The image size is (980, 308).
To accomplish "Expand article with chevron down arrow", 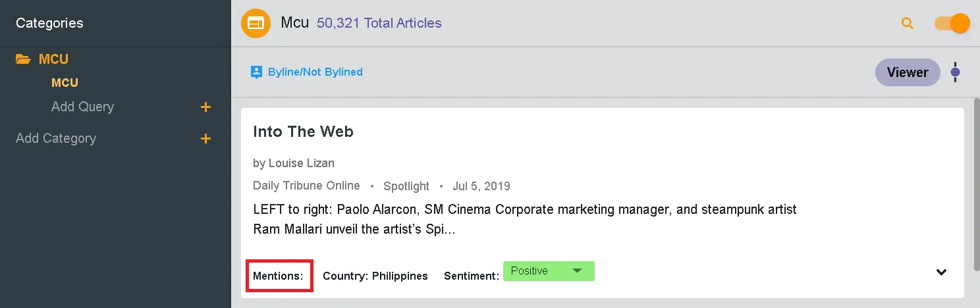I will pyautogui.click(x=941, y=272).
